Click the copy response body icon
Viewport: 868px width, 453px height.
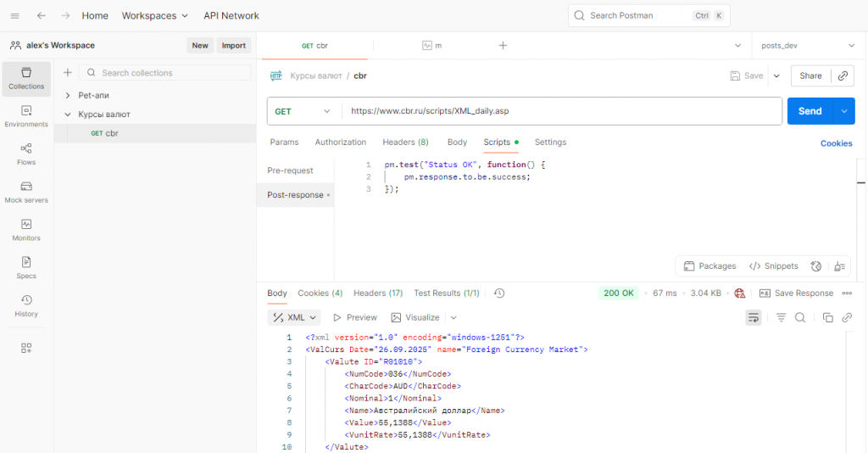828,317
